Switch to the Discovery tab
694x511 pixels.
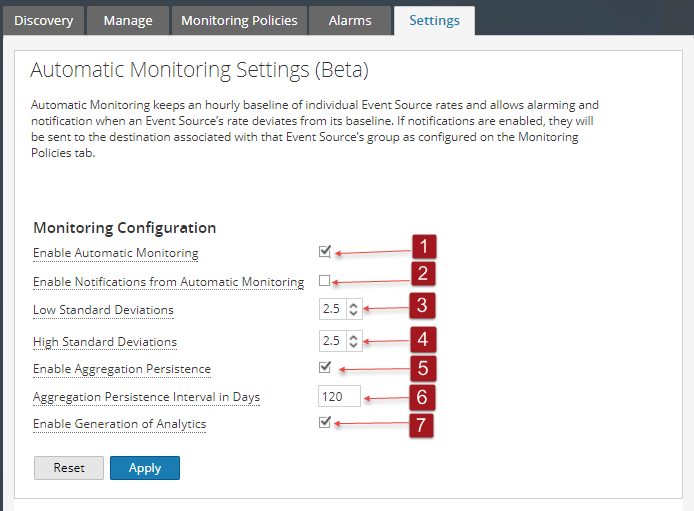click(44, 20)
